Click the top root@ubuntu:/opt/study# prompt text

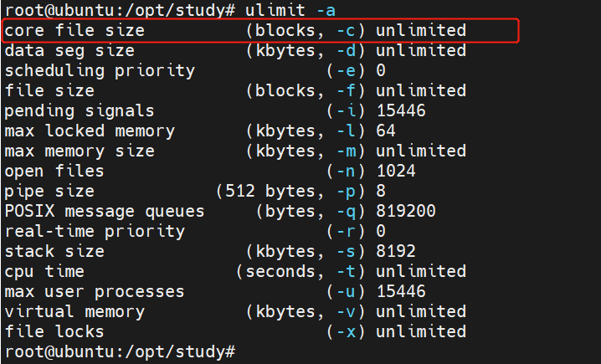click(120, 10)
